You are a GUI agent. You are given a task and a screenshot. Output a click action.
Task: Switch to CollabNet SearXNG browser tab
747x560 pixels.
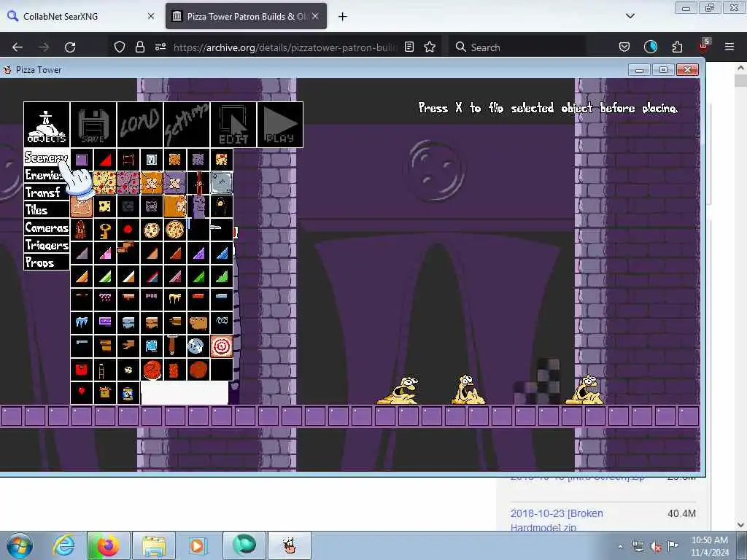coord(81,16)
